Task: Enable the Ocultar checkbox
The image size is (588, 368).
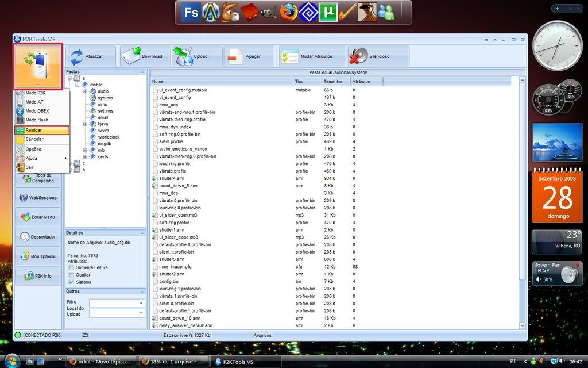Action: 71,275
